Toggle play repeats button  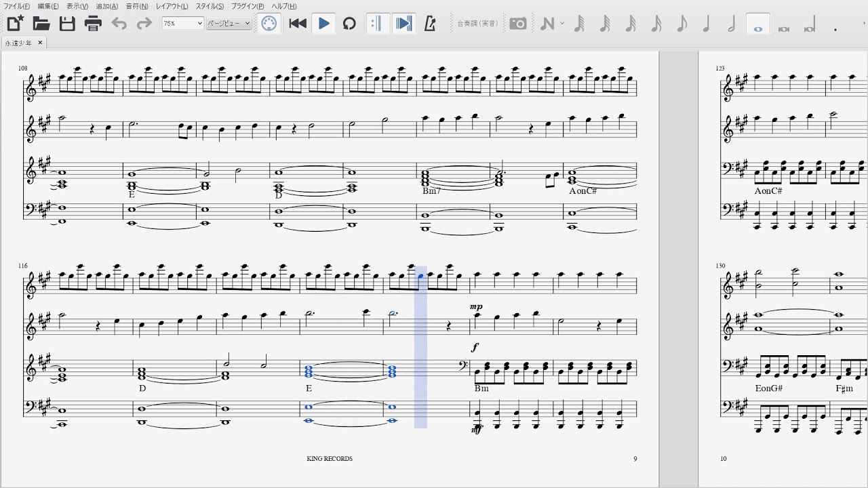(376, 24)
